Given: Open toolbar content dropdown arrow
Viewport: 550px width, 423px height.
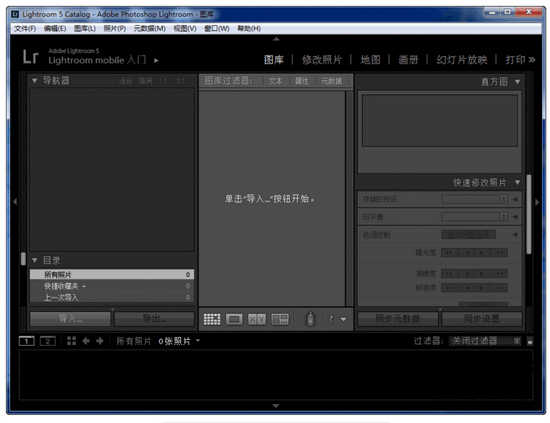Looking at the screenshot, I should (343, 319).
